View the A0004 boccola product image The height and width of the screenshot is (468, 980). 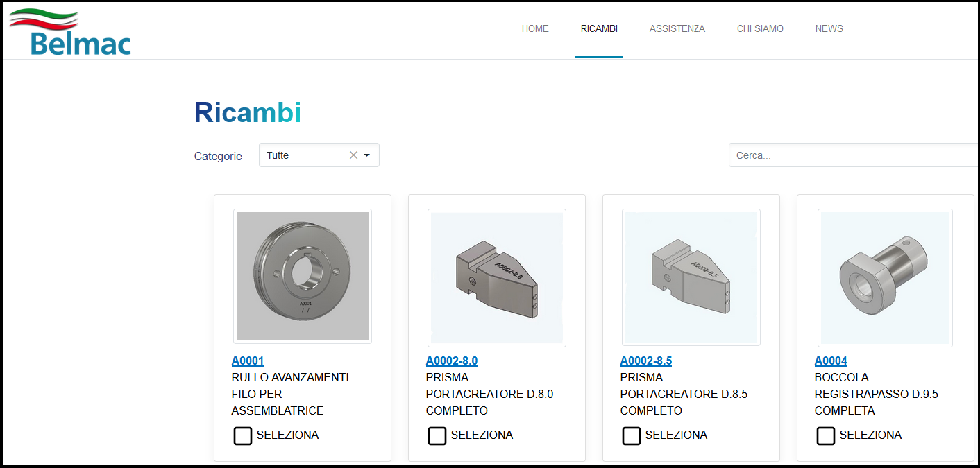tap(885, 277)
